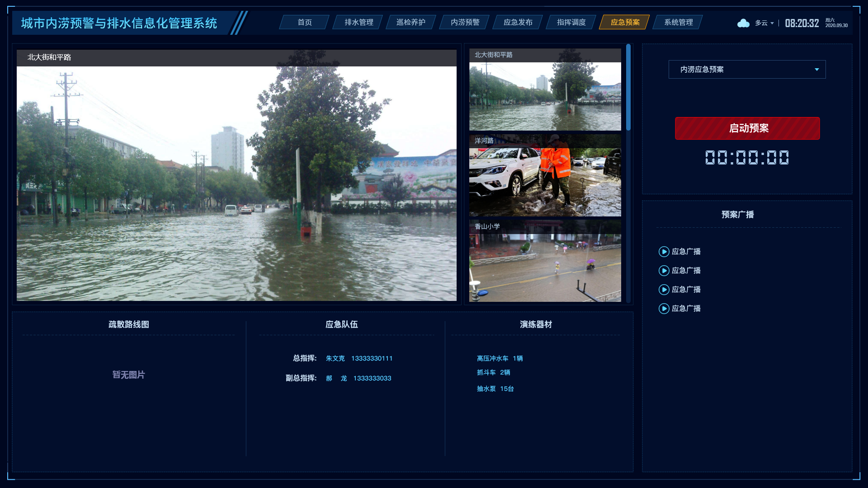The width and height of the screenshot is (868, 488).
Task: Expand the 多云 weather dropdown arrow
Action: (x=772, y=23)
